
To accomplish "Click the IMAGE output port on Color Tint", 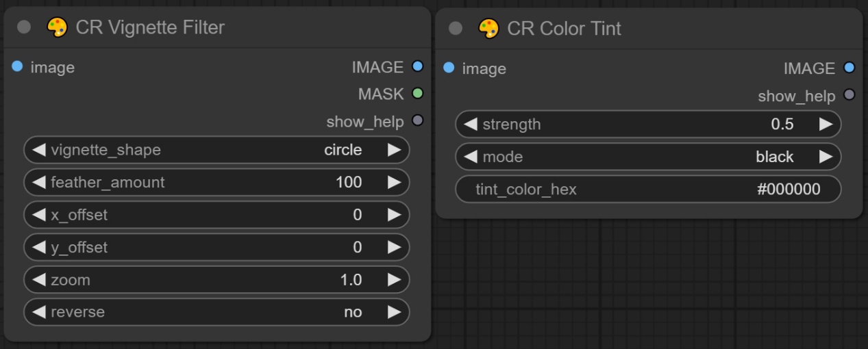I will tap(850, 68).
